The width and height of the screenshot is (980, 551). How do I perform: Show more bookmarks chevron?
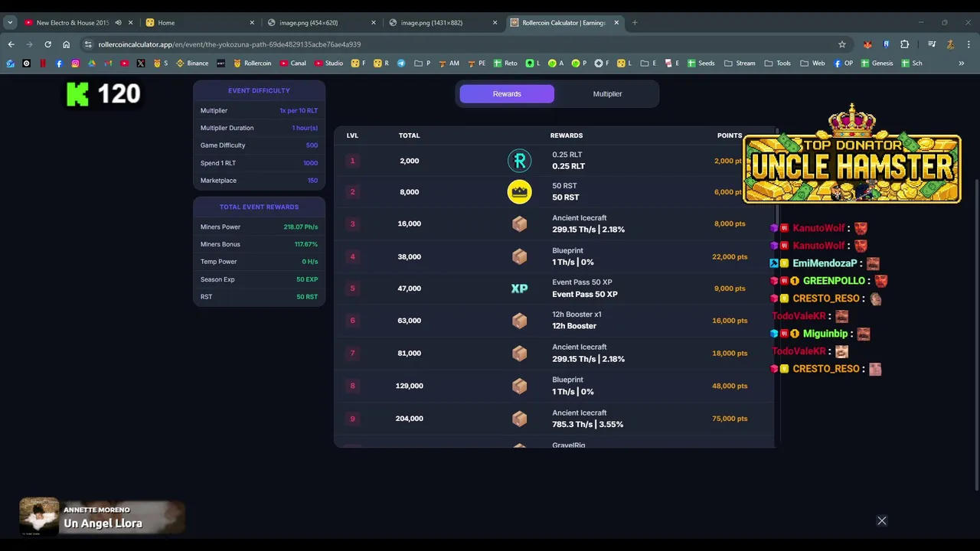[x=962, y=64]
